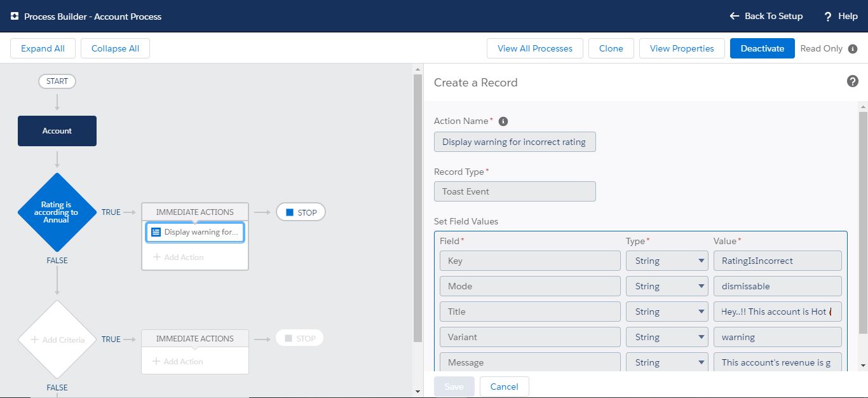This screenshot has height=398, width=868.
Task: Click the STOP node after the first actions
Action: [x=300, y=212]
